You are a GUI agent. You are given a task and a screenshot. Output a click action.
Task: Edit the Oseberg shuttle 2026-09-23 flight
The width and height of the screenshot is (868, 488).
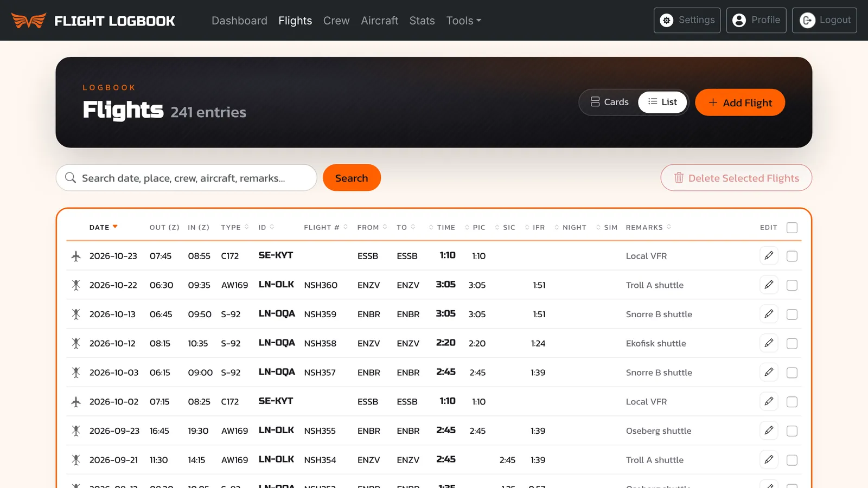coord(769,431)
